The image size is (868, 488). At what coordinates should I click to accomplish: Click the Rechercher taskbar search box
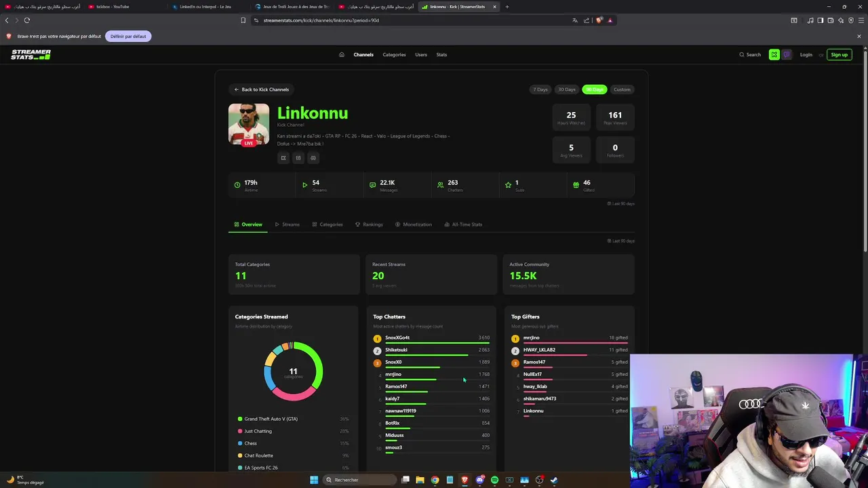pos(359,480)
